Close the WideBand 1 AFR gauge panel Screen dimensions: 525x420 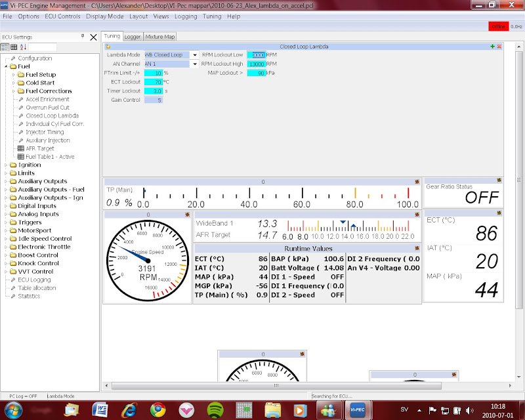point(417,215)
